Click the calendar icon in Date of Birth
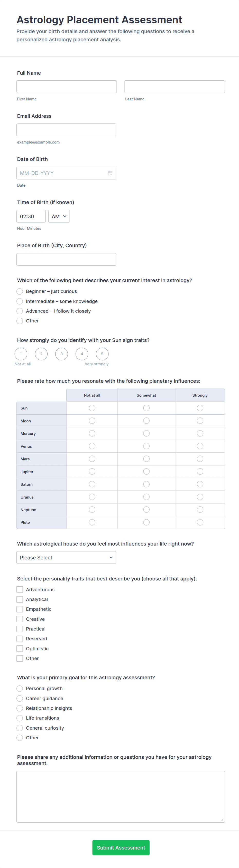239x868 pixels. tap(110, 173)
